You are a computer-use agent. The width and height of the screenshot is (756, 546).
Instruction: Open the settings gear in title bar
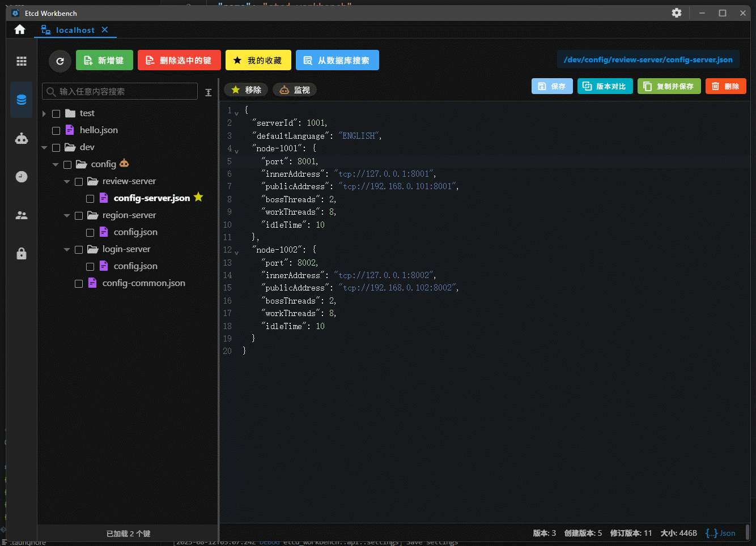(677, 13)
